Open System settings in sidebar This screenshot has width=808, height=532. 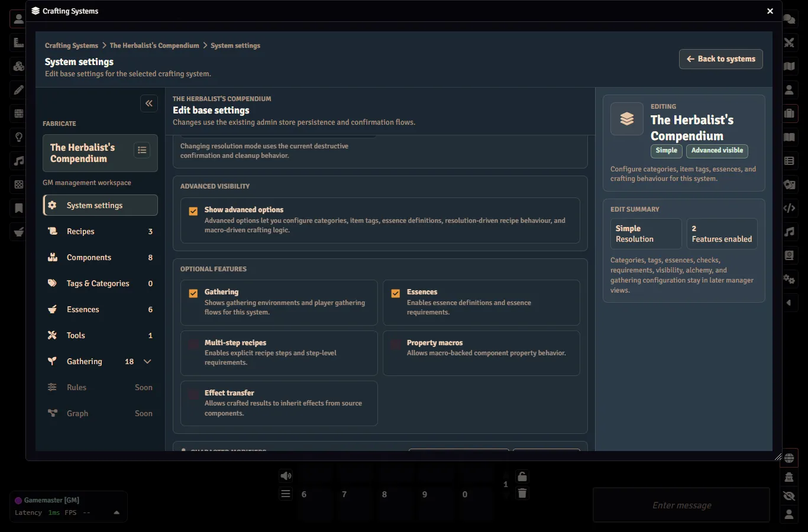(101, 205)
